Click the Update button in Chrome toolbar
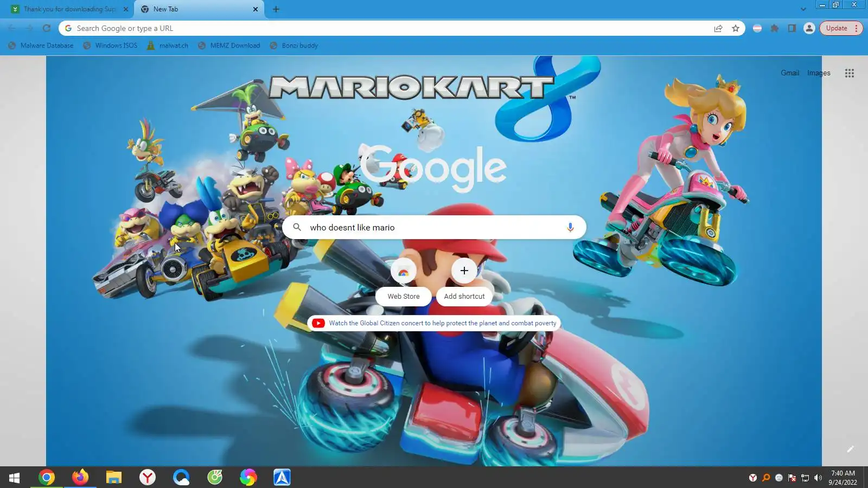The width and height of the screenshot is (868, 488). pyautogui.click(x=841, y=28)
